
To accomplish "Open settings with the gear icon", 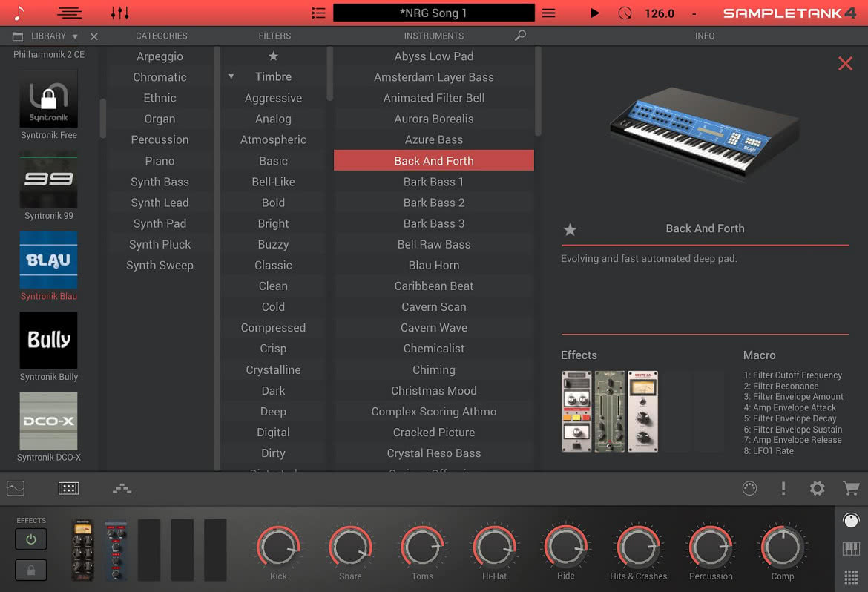I will [x=817, y=488].
